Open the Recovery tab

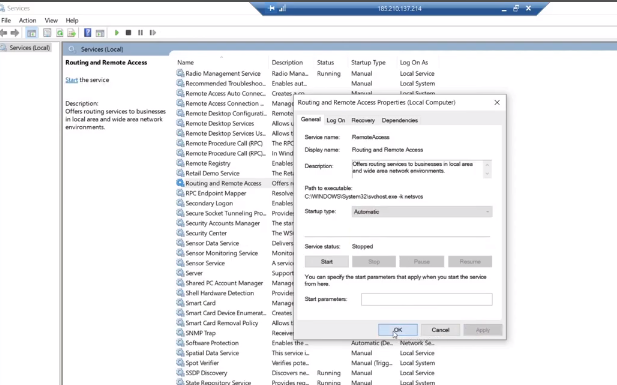click(363, 120)
